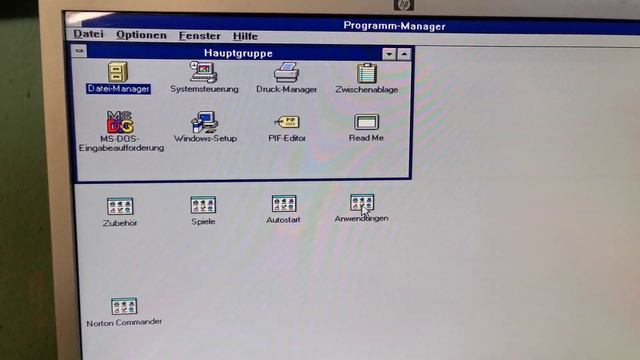Select the Autostart program group icon
The width and height of the screenshot is (640, 360).
[284, 203]
